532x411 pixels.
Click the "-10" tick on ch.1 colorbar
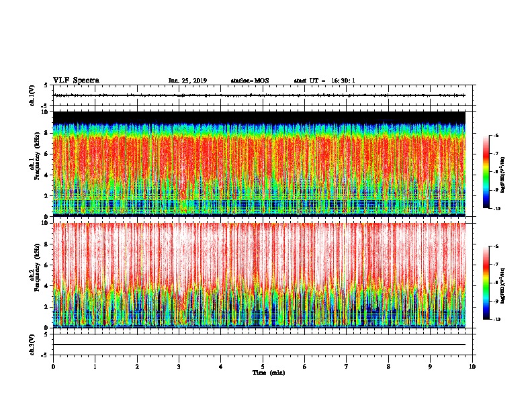[496, 209]
